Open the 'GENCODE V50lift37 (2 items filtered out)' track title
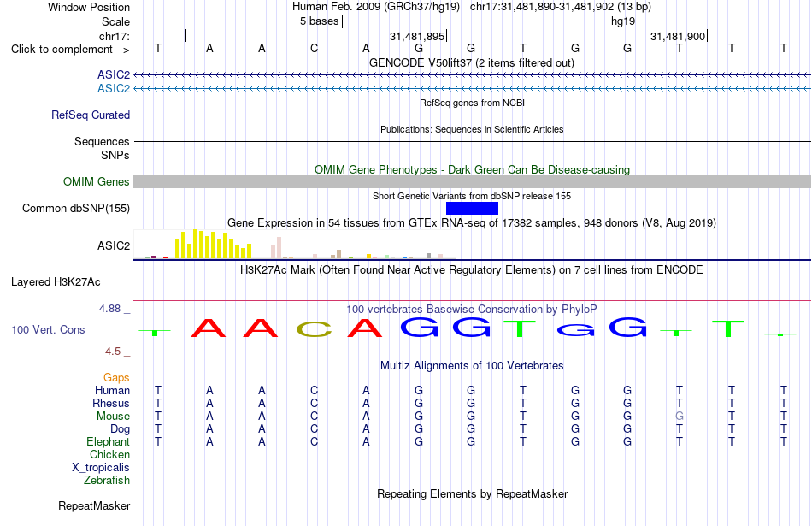 pyautogui.click(x=472, y=62)
